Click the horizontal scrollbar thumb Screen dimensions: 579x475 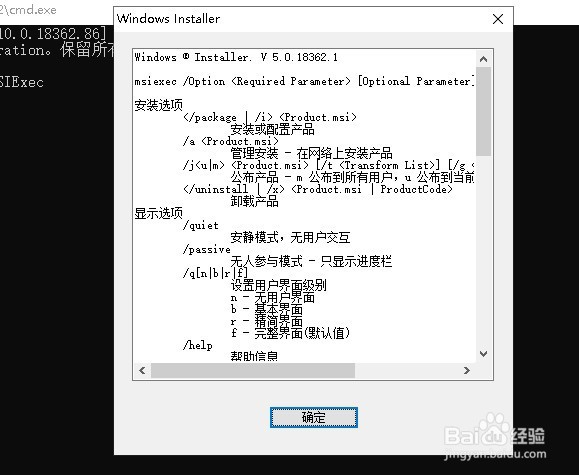click(253, 370)
